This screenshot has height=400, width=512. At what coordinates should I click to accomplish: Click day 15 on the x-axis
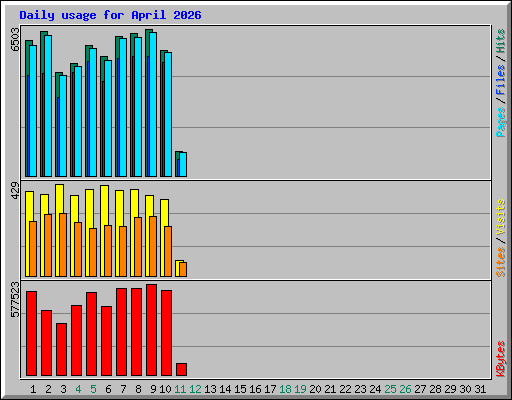(x=240, y=389)
